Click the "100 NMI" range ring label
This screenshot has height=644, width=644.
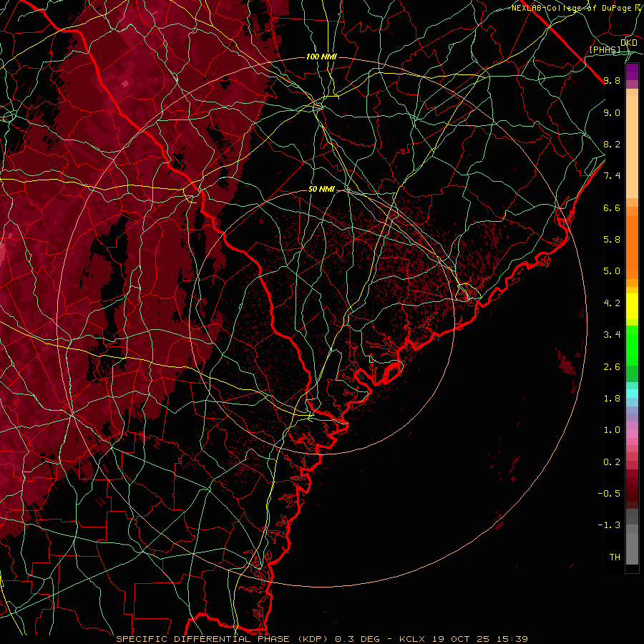click(x=321, y=57)
